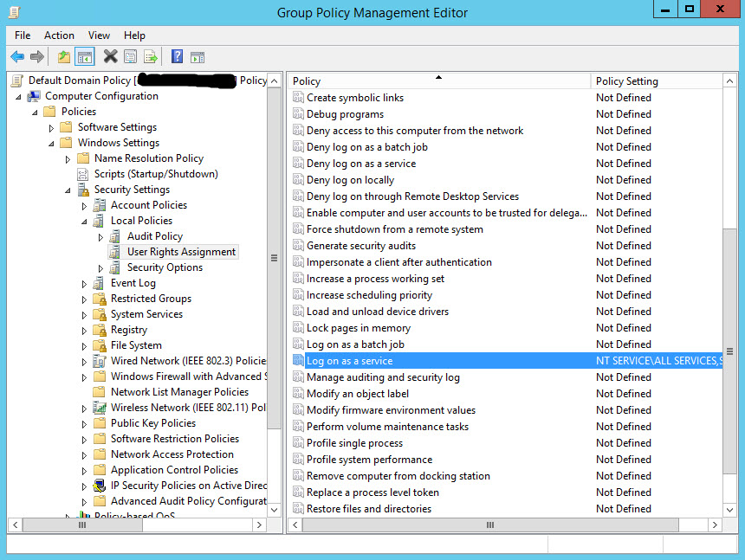Open Properties using the toolbar icon
745x560 pixels.
pos(131,57)
